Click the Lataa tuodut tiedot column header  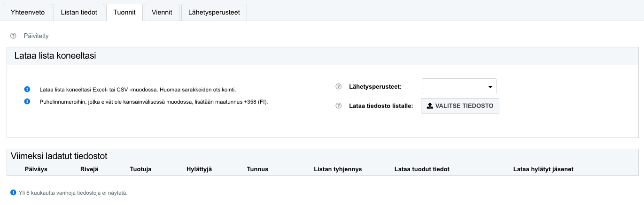tap(422, 169)
